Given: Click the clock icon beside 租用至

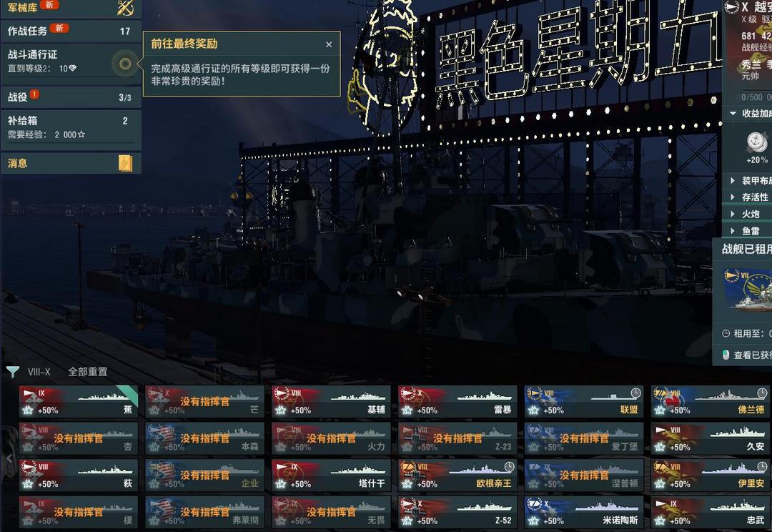Looking at the screenshot, I should [726, 333].
